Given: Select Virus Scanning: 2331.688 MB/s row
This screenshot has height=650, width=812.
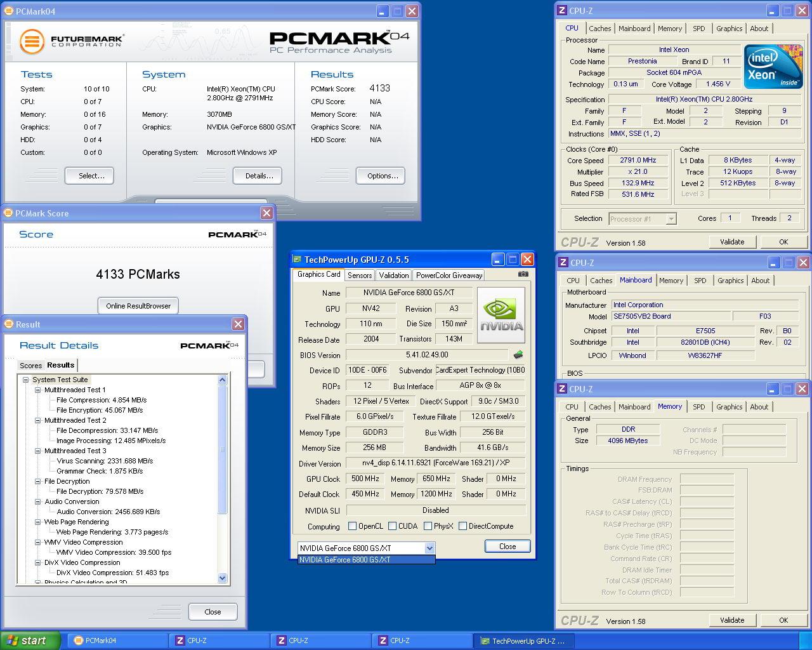Looking at the screenshot, I should click(x=105, y=461).
